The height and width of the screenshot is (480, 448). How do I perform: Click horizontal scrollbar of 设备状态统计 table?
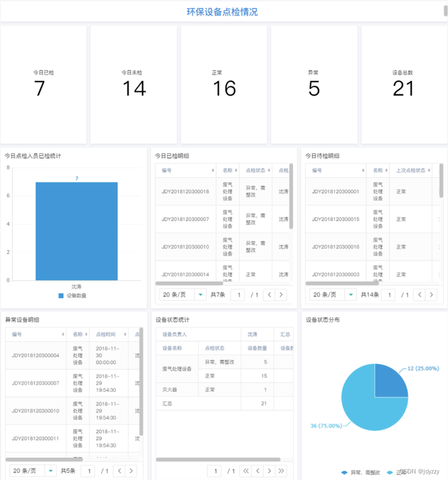(218, 459)
